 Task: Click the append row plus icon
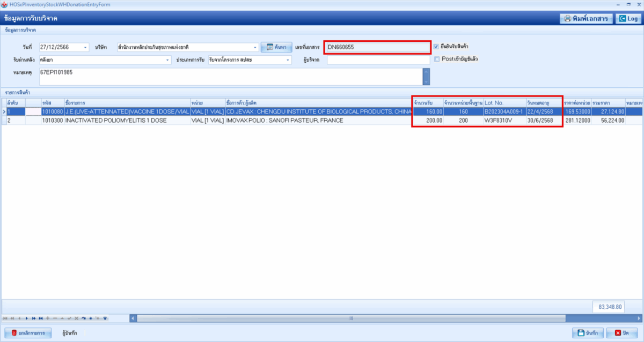(x=48, y=318)
